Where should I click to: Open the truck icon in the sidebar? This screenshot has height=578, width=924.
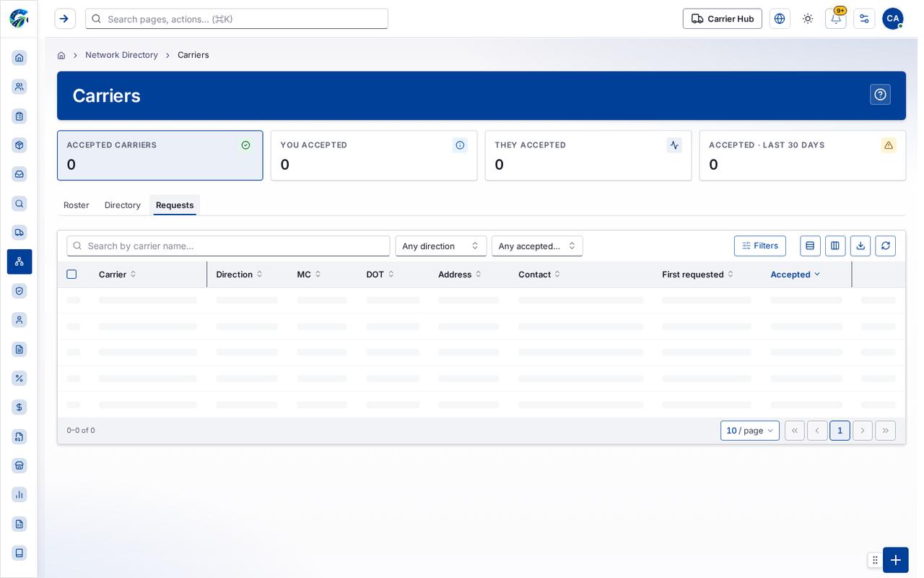[19, 233]
